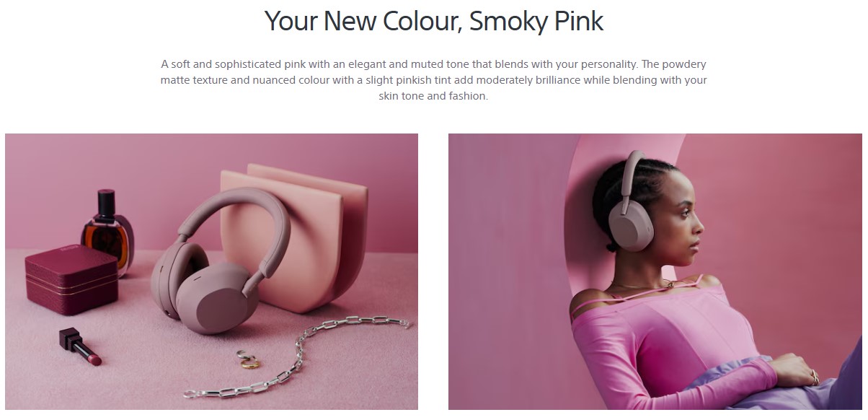Click the burgundy jewelry box
Screen dimensions: 868x420
click(71, 282)
